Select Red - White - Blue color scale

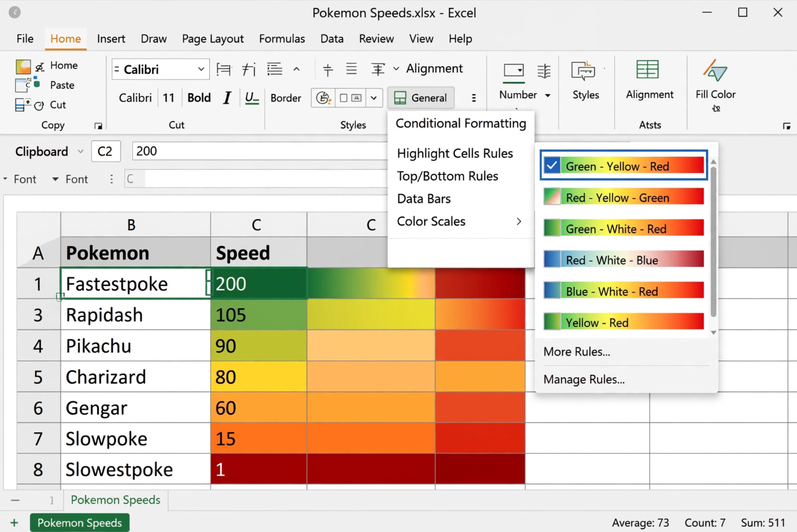click(624, 260)
